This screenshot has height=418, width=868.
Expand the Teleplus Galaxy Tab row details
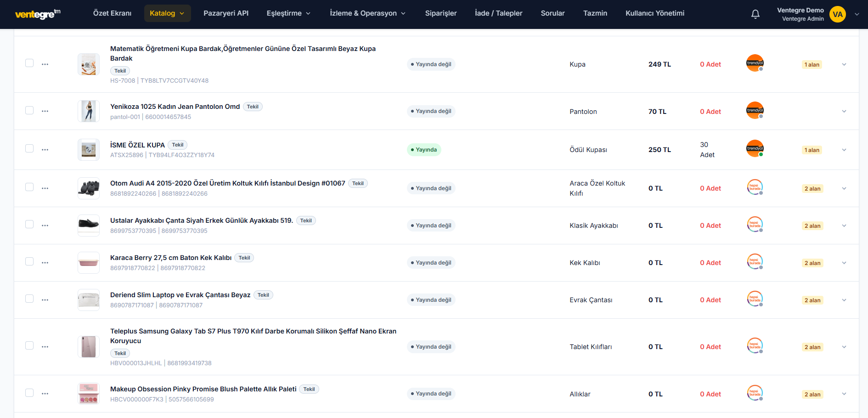[x=844, y=347]
